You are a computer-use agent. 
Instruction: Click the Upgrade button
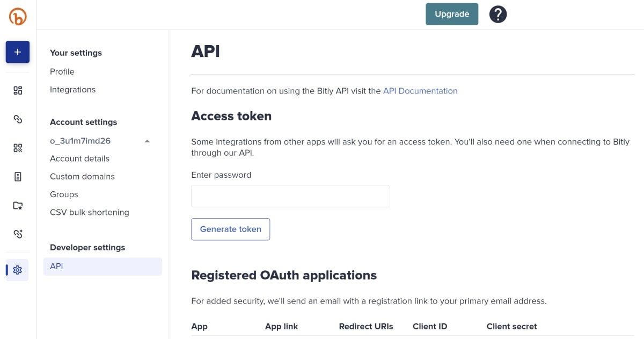[x=452, y=14]
